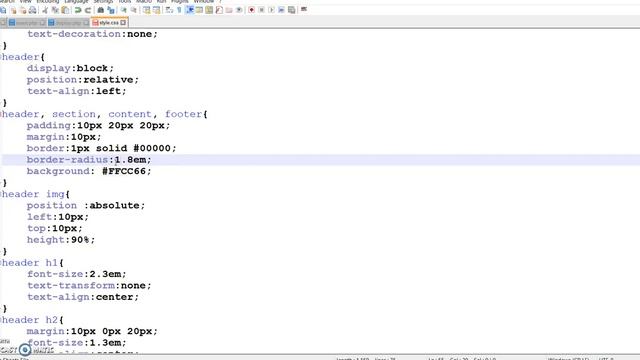
Task: Open the Language menu
Action: click(x=76, y=1)
